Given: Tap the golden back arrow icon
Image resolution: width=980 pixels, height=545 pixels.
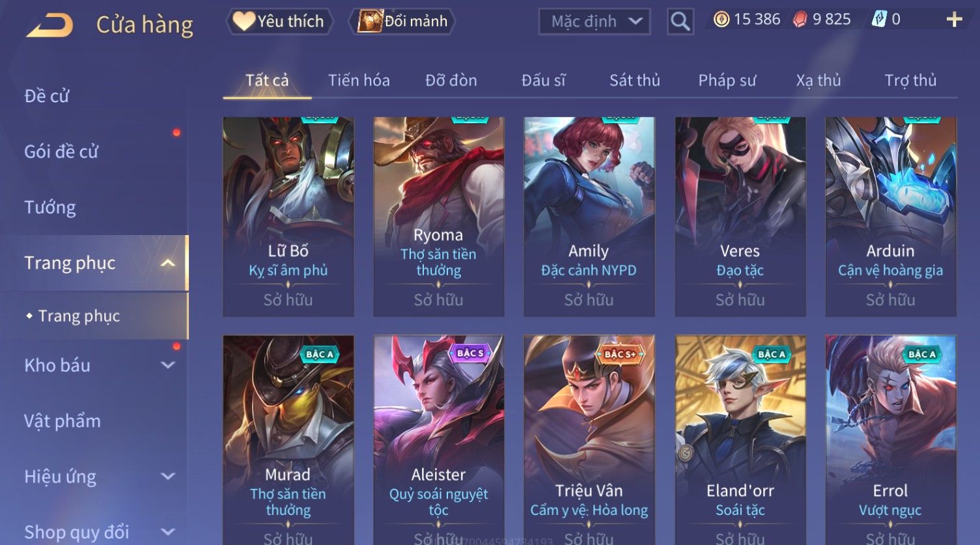Looking at the screenshot, I should click(49, 25).
